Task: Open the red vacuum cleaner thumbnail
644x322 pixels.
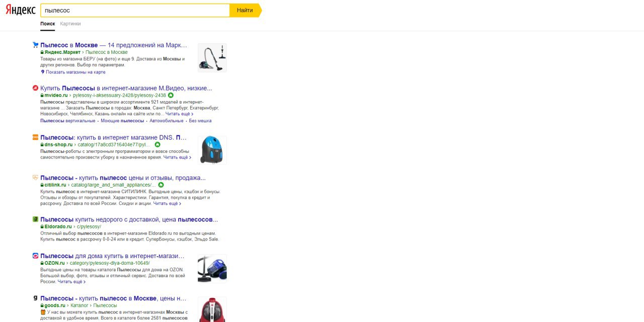Action: [x=212, y=309]
